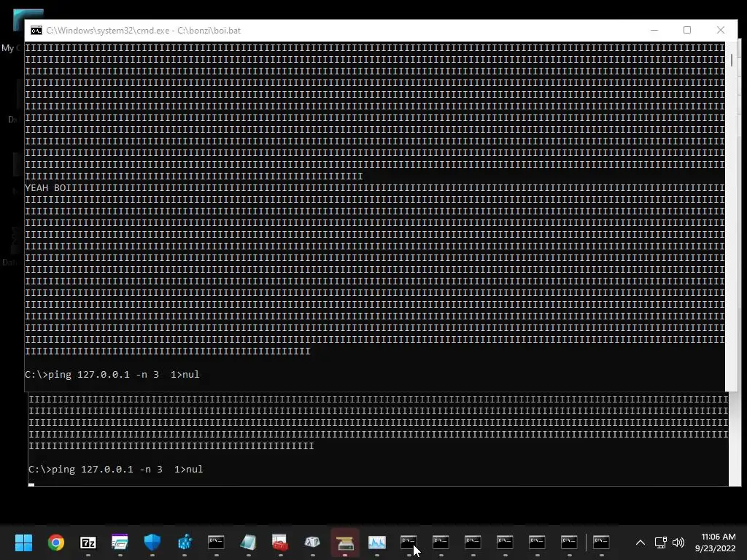Open the notepad taskbar icon
Viewport: 747px width, 560px height.
249,542
